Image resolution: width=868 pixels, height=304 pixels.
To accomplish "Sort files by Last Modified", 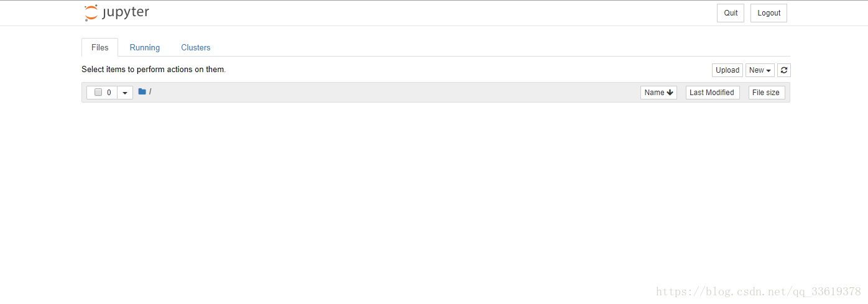I will coord(712,93).
